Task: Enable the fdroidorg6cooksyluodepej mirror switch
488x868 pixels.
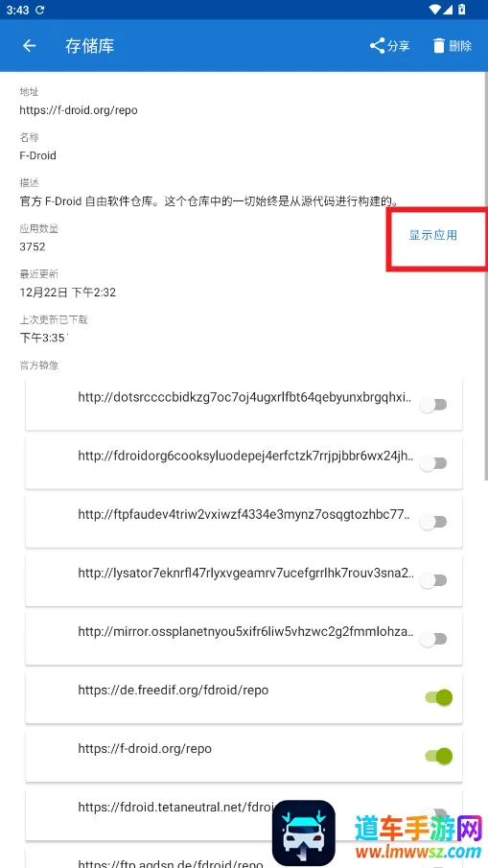Action: [433, 463]
